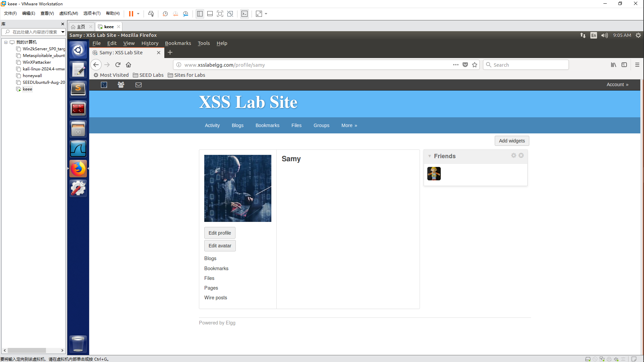Reload the Firefox page

(118, 65)
